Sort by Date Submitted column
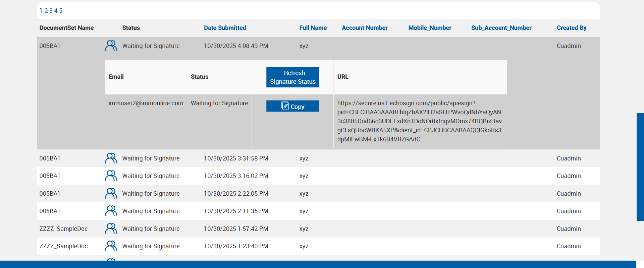This screenshot has height=268, width=644. pos(225,28)
